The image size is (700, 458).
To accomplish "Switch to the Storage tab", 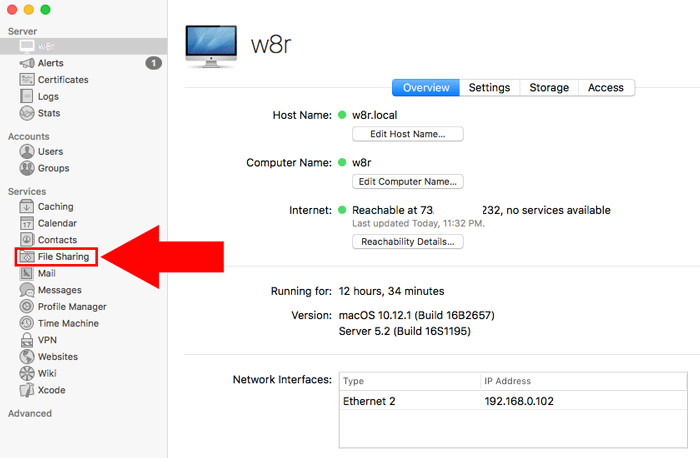I will (x=549, y=87).
